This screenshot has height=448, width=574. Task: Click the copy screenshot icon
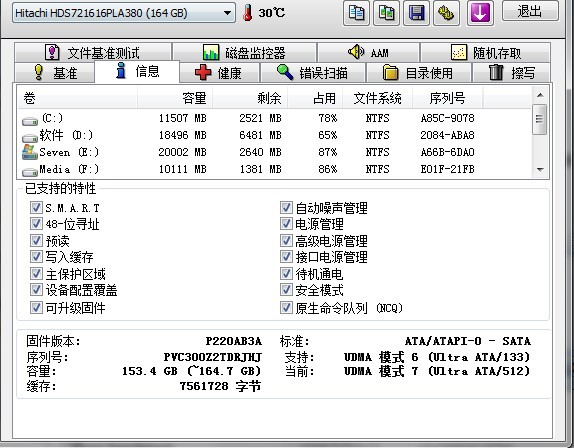[386, 12]
